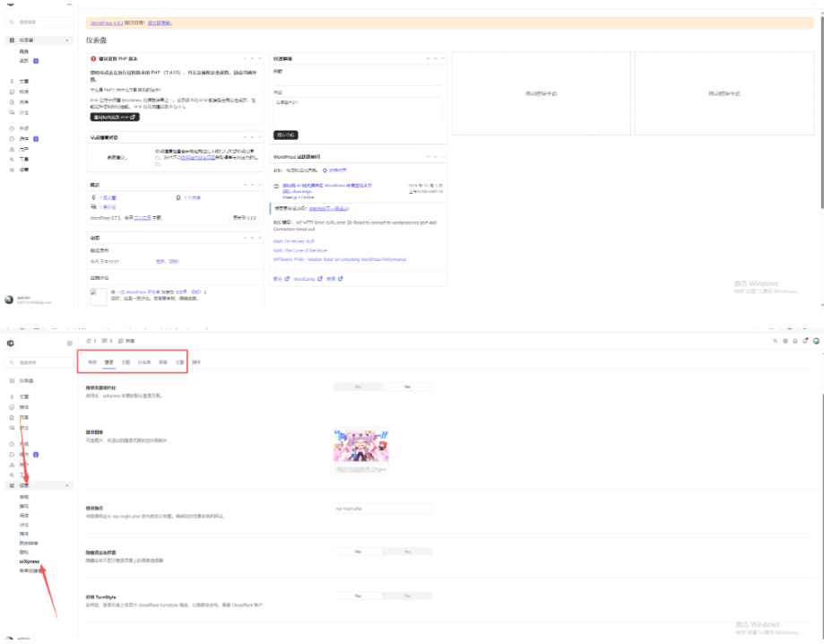824x644 pixels.
Task: Set 隐藏语言选择器 to Yes
Action: point(409,550)
